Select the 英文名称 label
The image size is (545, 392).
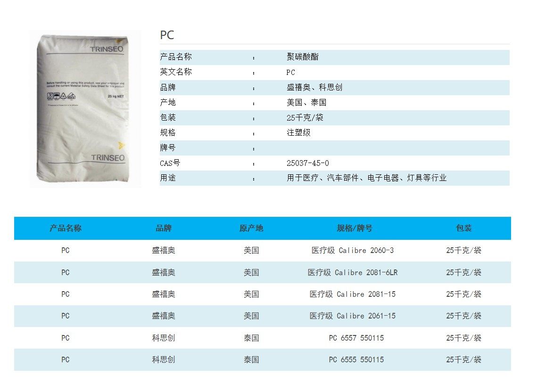(x=176, y=72)
